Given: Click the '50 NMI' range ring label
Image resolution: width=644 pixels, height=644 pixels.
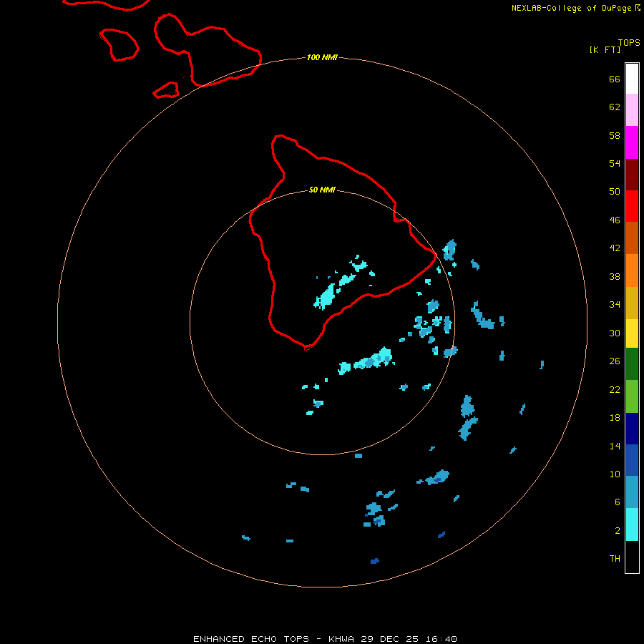Looking at the screenshot, I should tap(322, 190).
